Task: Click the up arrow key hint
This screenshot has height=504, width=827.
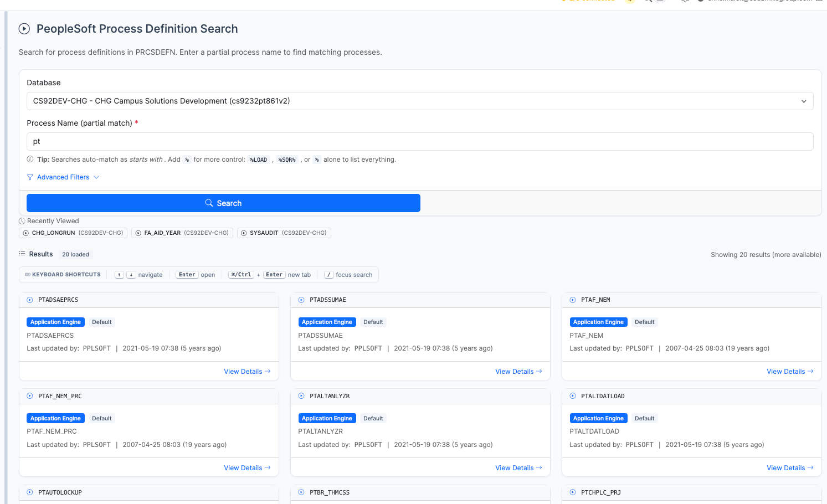Action: 119,275
